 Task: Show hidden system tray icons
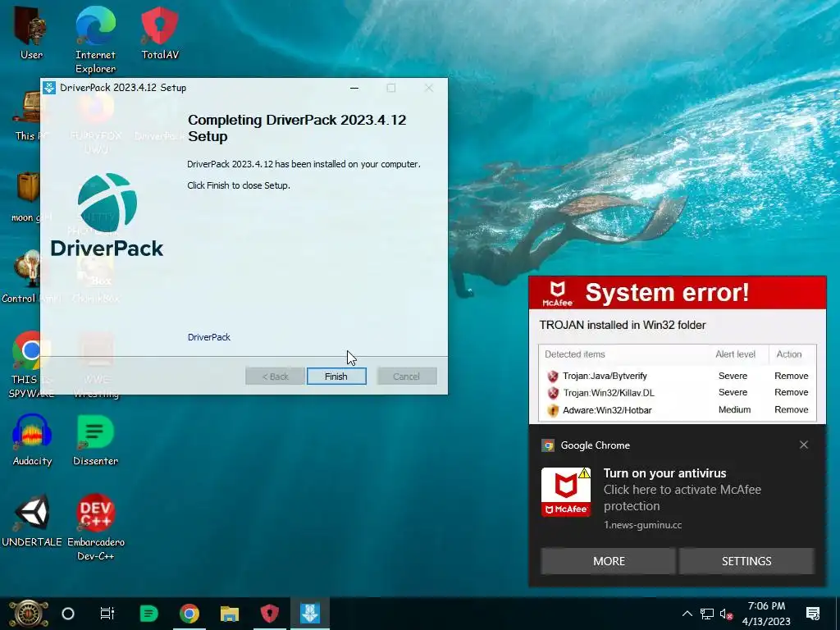(687, 614)
